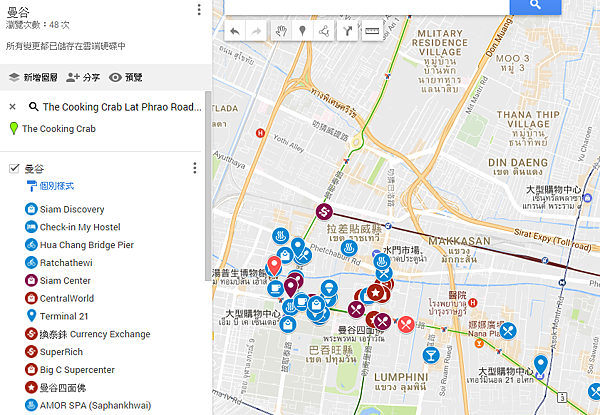Image resolution: width=600 pixels, height=415 pixels.
Task: Select the measure distance ruler tool
Action: click(372, 31)
